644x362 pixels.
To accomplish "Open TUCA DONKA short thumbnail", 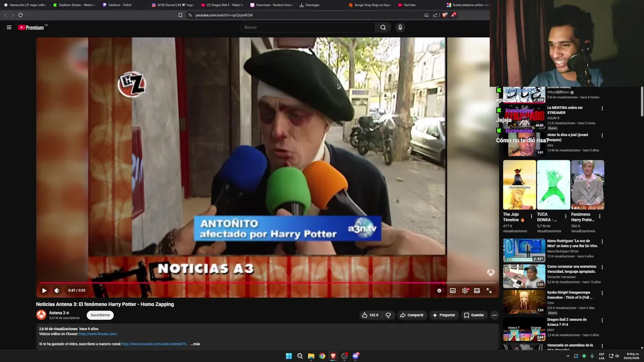I will tap(553, 185).
